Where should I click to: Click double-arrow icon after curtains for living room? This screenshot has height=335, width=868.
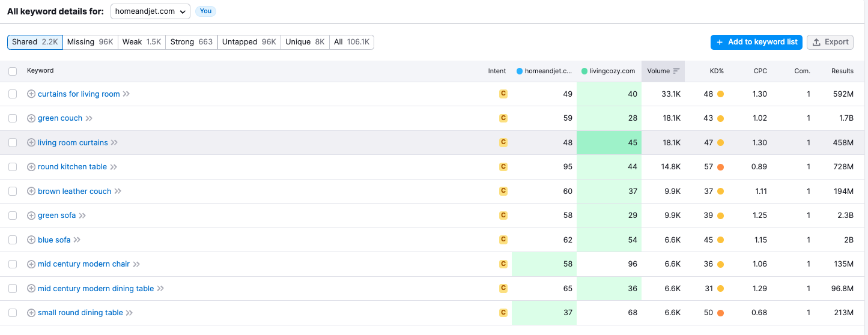[x=126, y=94]
